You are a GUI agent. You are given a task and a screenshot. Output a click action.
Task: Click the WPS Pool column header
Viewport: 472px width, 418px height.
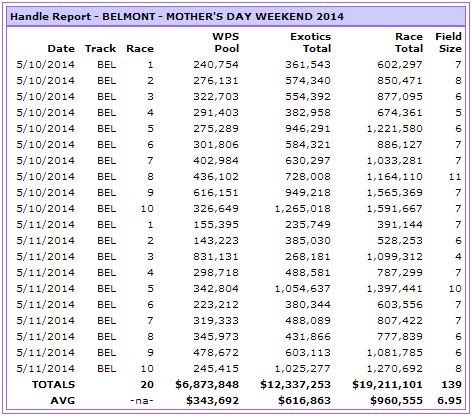(x=226, y=43)
